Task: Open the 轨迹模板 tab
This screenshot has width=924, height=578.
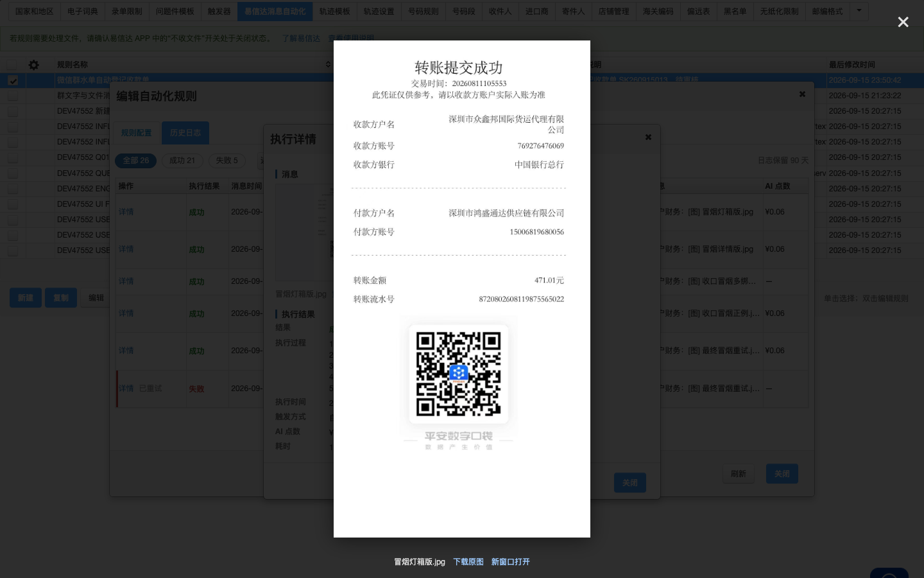Action: click(335, 12)
